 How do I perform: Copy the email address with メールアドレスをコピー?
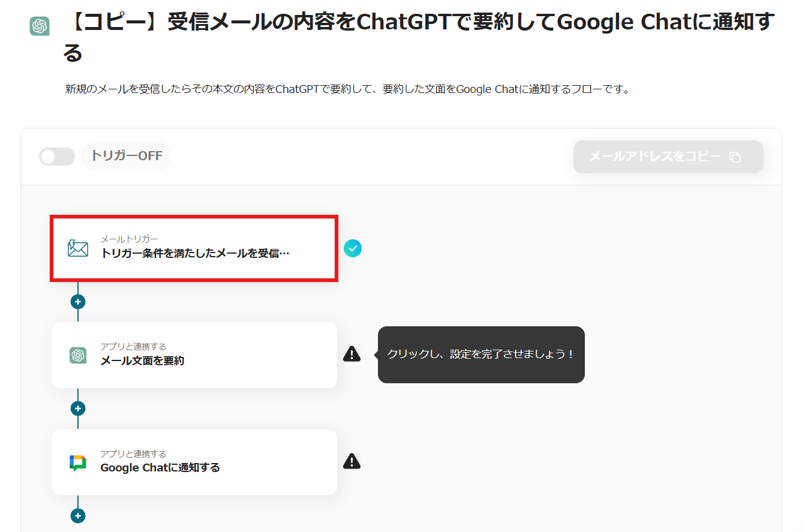(x=668, y=157)
